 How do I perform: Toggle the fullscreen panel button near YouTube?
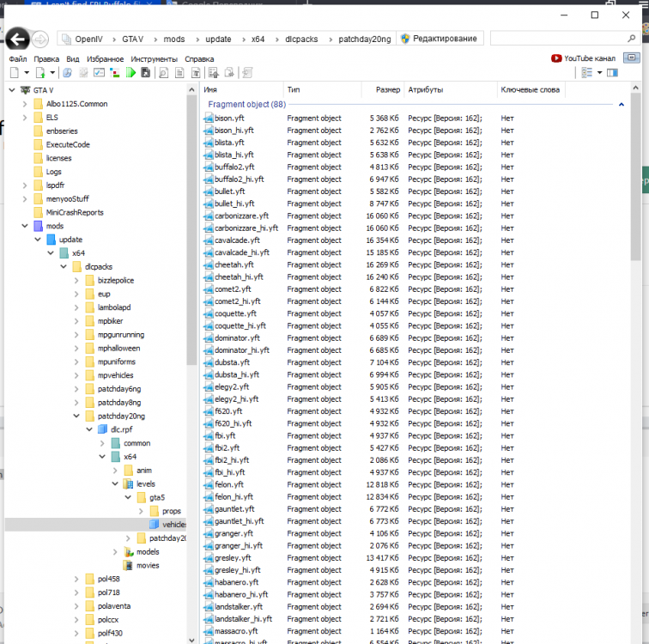[632, 58]
